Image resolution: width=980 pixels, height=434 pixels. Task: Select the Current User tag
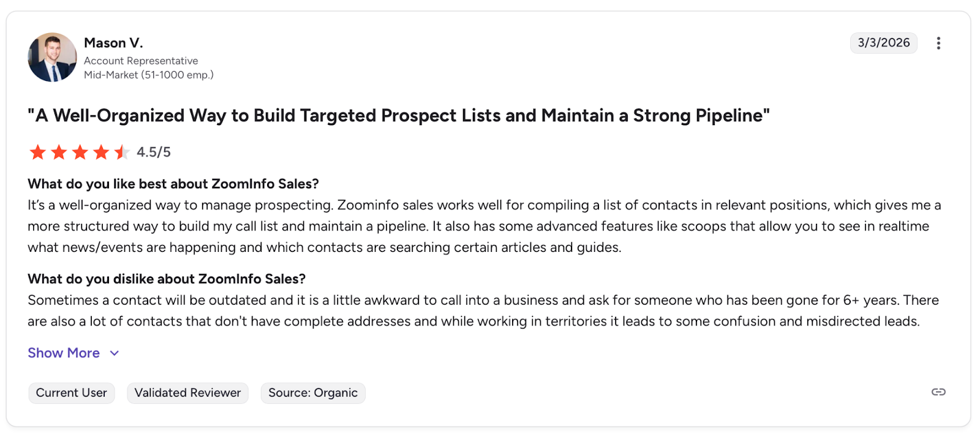point(71,393)
